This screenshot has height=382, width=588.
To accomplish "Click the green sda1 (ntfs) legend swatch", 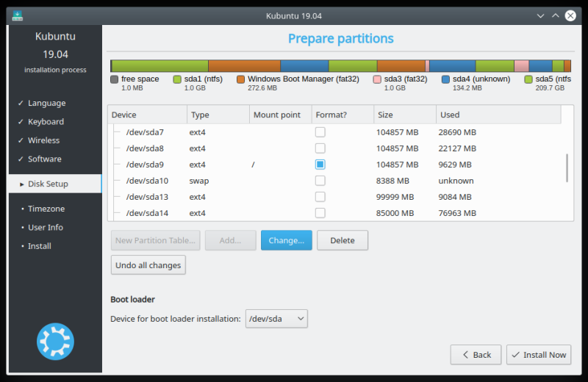I will point(177,79).
